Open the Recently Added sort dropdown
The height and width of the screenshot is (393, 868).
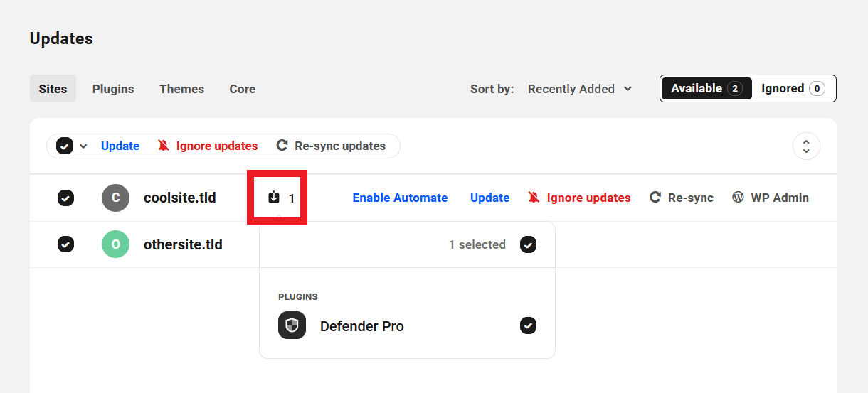click(580, 89)
